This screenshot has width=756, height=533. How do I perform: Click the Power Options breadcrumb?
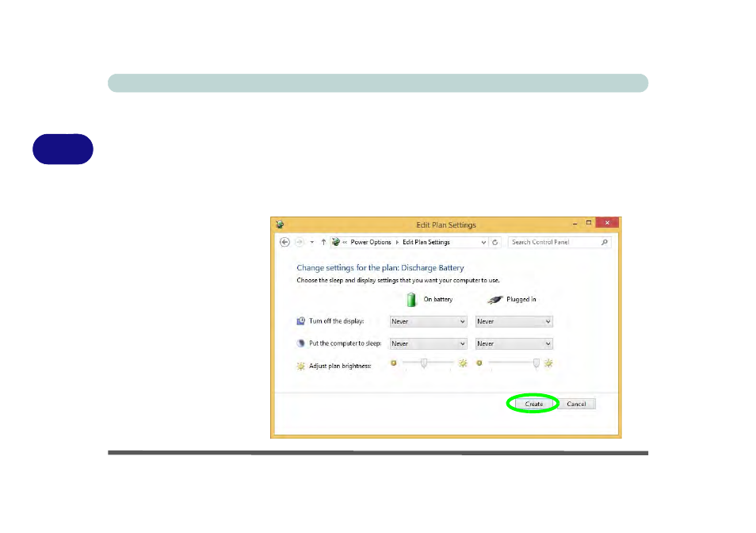pos(371,242)
